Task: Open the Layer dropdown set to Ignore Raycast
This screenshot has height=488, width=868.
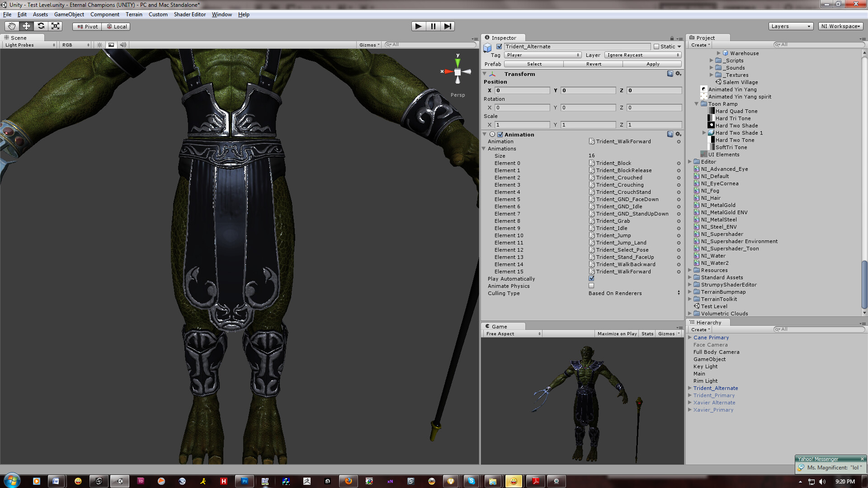Action: click(x=642, y=55)
